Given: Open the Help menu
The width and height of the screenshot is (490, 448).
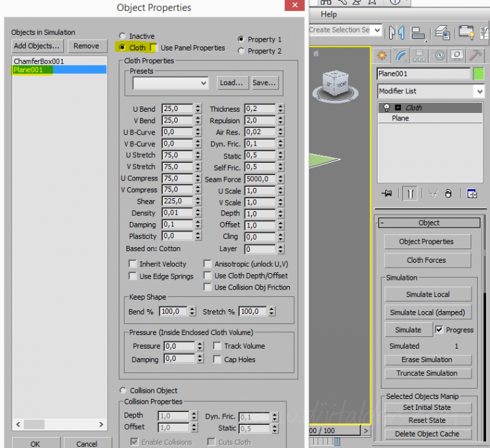Looking at the screenshot, I should pos(329,14).
